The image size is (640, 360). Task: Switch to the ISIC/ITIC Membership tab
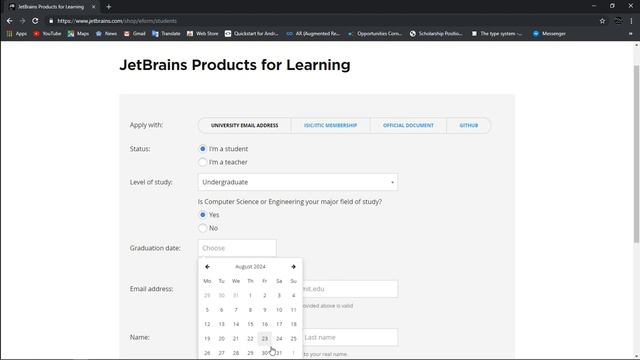coord(331,125)
